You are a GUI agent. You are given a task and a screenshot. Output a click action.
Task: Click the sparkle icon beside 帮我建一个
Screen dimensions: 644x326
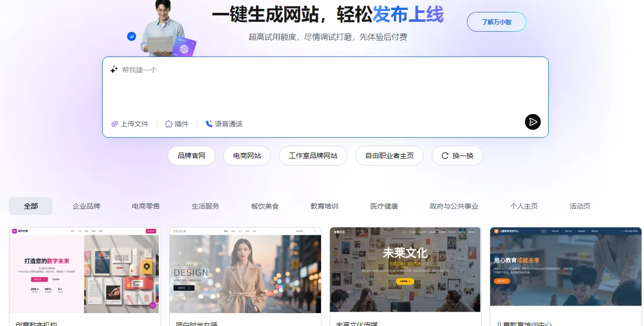(x=114, y=70)
